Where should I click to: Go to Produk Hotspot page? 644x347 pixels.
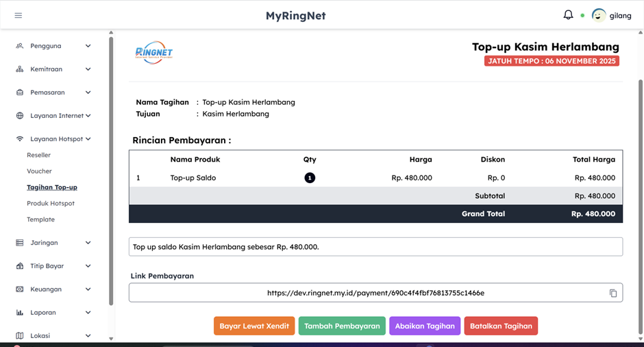point(51,204)
